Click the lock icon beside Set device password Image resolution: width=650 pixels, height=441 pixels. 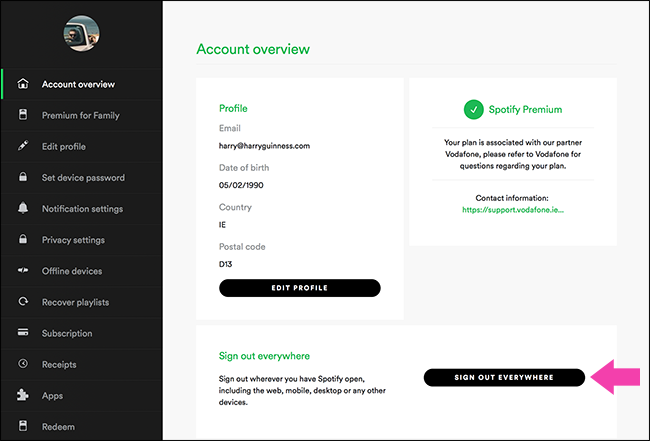pos(23,177)
